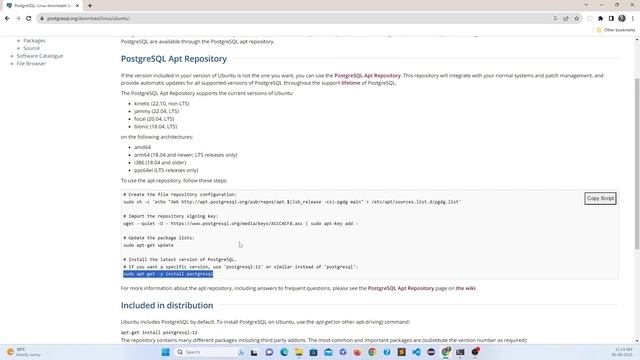Launch Microsoft Edge from the taskbar
Screen dimensions: 640x360
[x=284, y=352]
